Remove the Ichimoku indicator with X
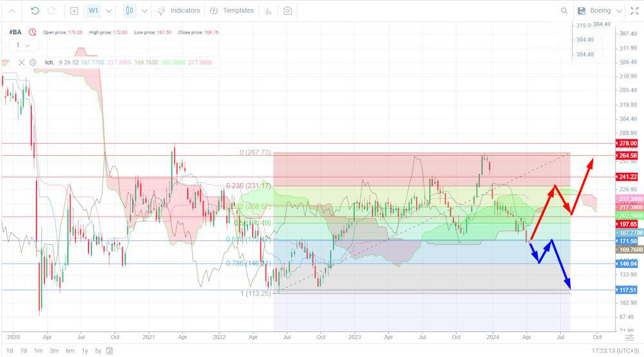 (x=21, y=63)
